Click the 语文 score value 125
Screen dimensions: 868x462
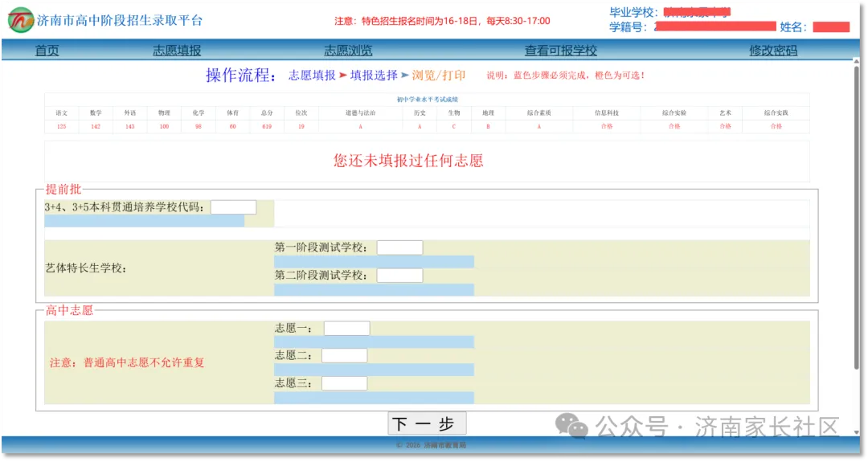click(61, 127)
